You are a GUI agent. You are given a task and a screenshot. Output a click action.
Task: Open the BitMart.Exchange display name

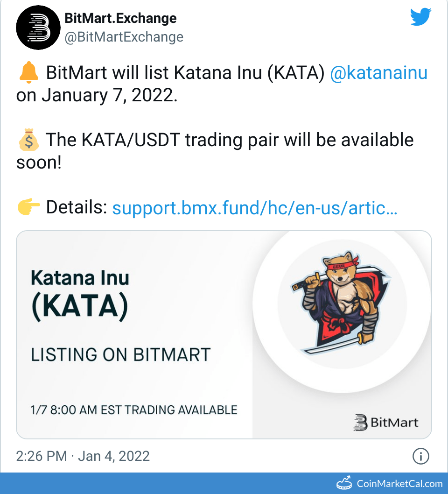pyautogui.click(x=119, y=18)
